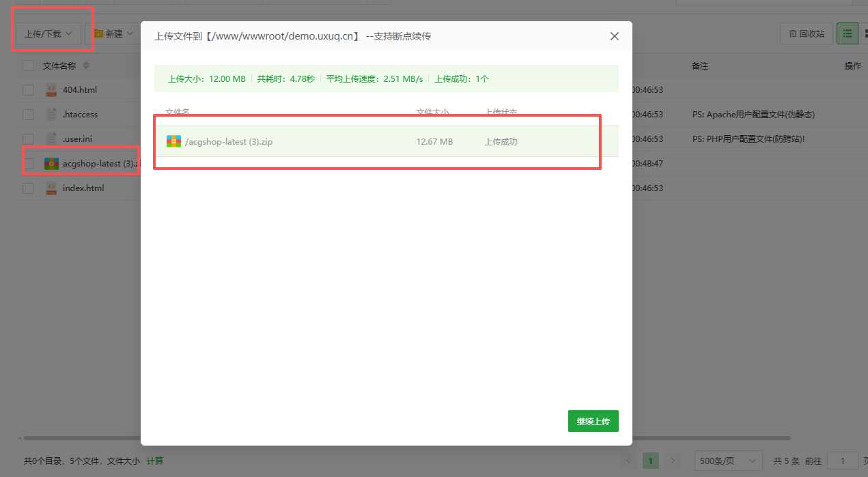Click the 计算 folder size link
Viewport: 868px width, 477px height.
pyautogui.click(x=155, y=461)
